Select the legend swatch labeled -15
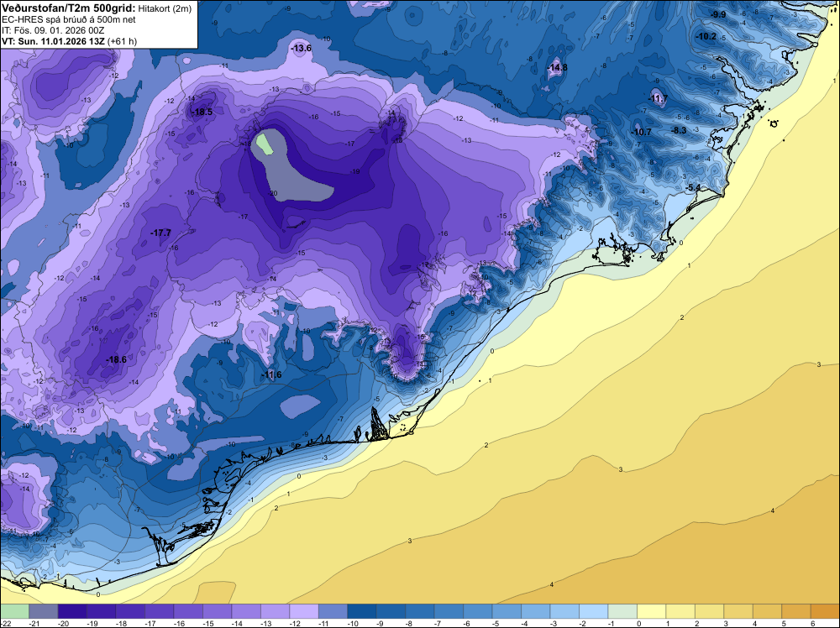This screenshot has height=628, width=840. (x=217, y=611)
